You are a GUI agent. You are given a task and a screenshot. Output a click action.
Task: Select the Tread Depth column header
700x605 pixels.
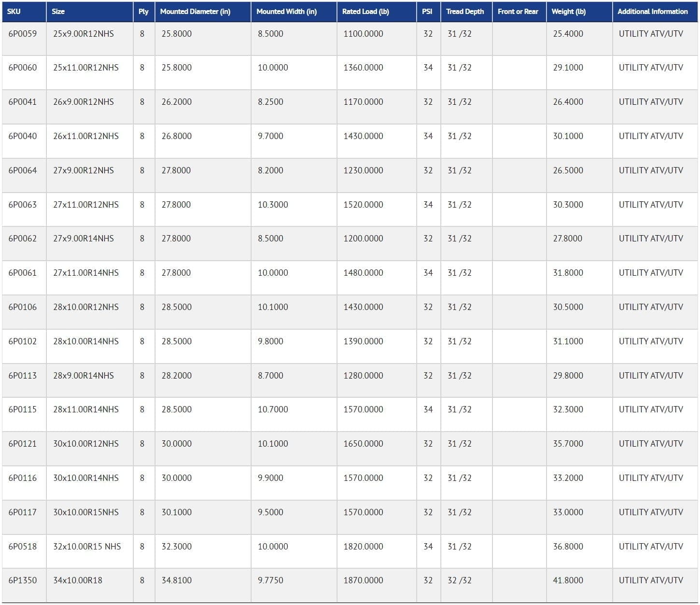click(465, 12)
